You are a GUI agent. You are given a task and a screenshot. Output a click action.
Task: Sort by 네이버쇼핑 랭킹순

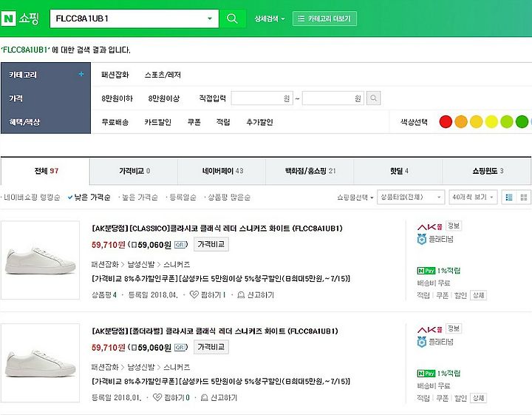[31, 198]
